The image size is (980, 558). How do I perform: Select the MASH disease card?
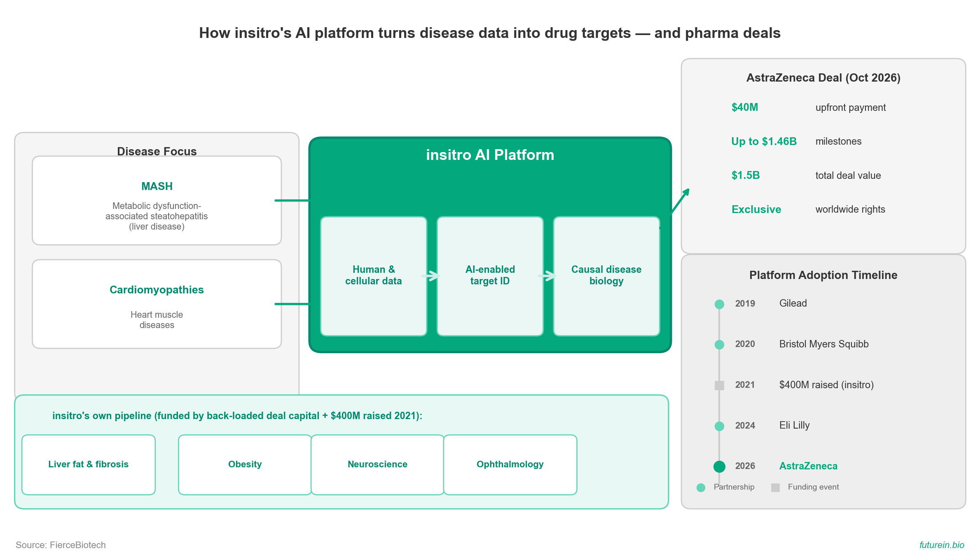click(x=157, y=201)
